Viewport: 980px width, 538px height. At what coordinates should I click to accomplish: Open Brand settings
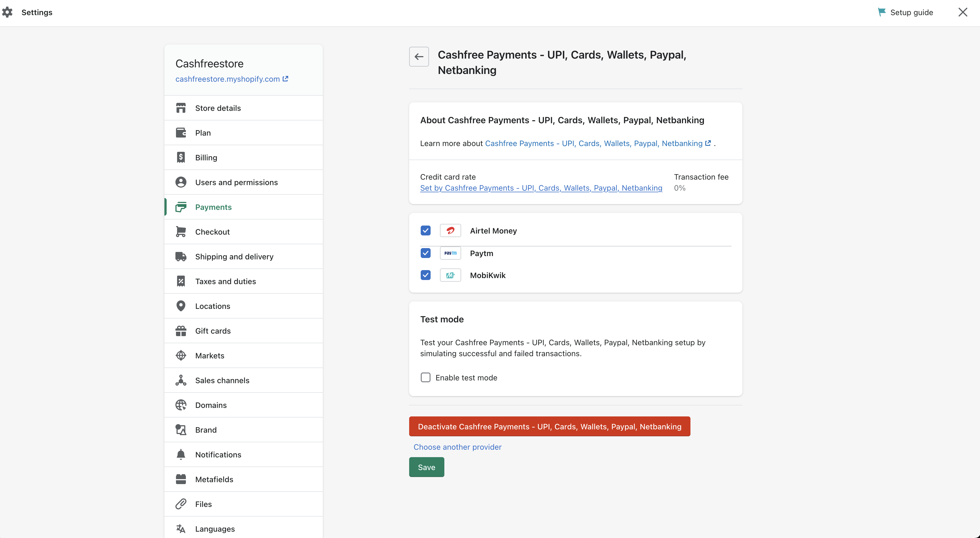pos(243,430)
